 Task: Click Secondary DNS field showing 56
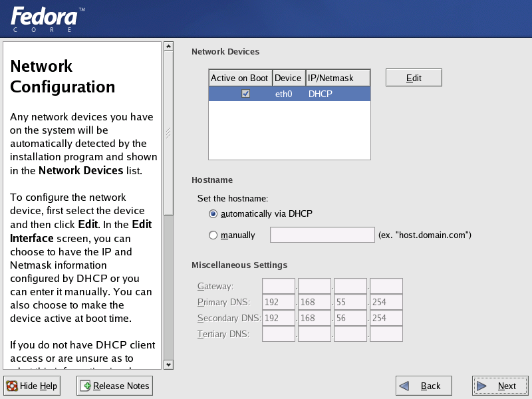coord(350,318)
